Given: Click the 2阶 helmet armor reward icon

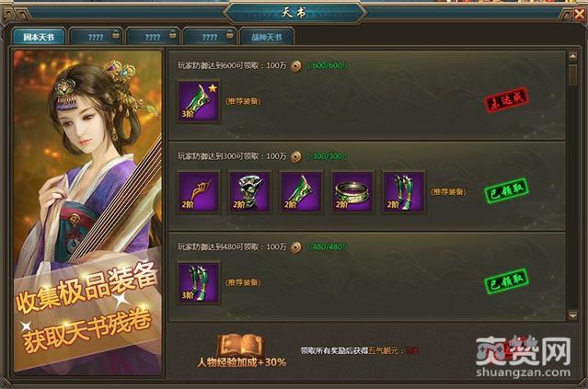Looking at the screenshot, I should click(x=249, y=192).
